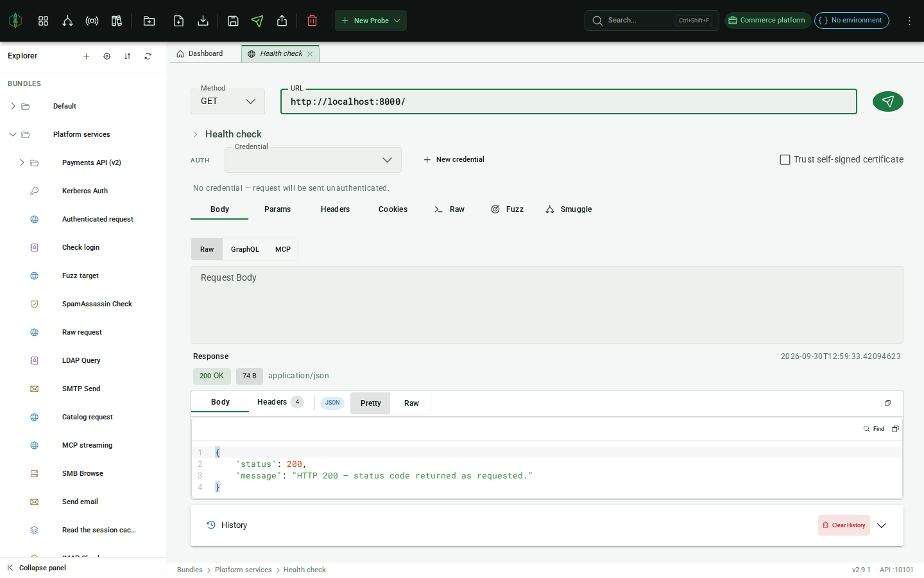
Task: Click the New credential button
Action: (454, 160)
